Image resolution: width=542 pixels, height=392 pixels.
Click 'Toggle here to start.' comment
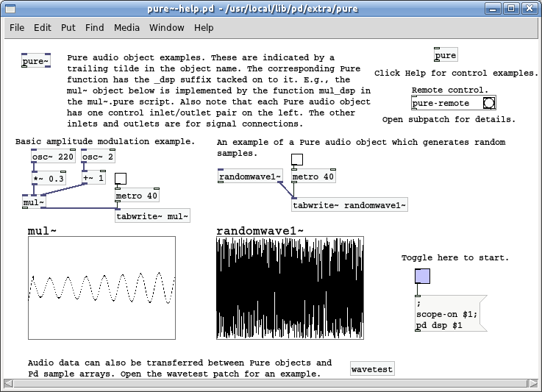click(x=455, y=257)
